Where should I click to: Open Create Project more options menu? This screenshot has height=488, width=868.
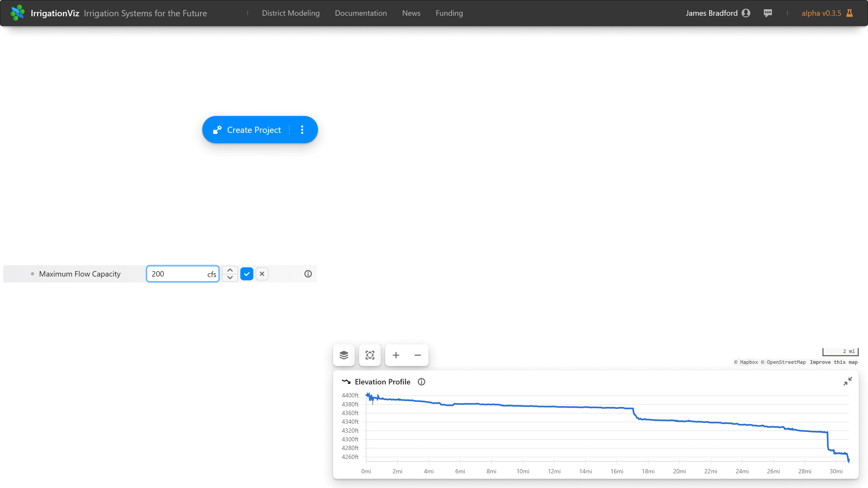pyautogui.click(x=302, y=130)
